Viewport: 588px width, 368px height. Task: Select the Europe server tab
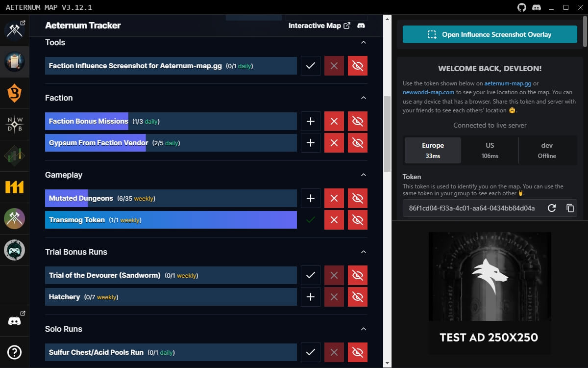pyautogui.click(x=433, y=150)
